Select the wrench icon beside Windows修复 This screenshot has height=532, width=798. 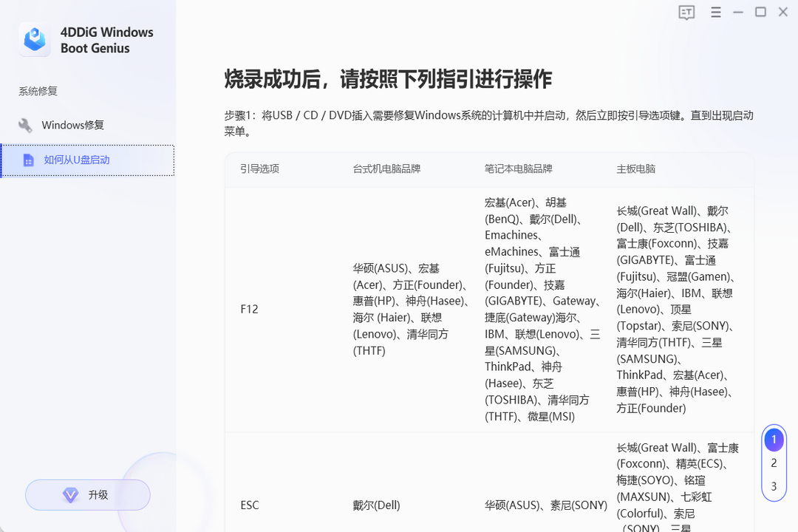[x=24, y=125]
